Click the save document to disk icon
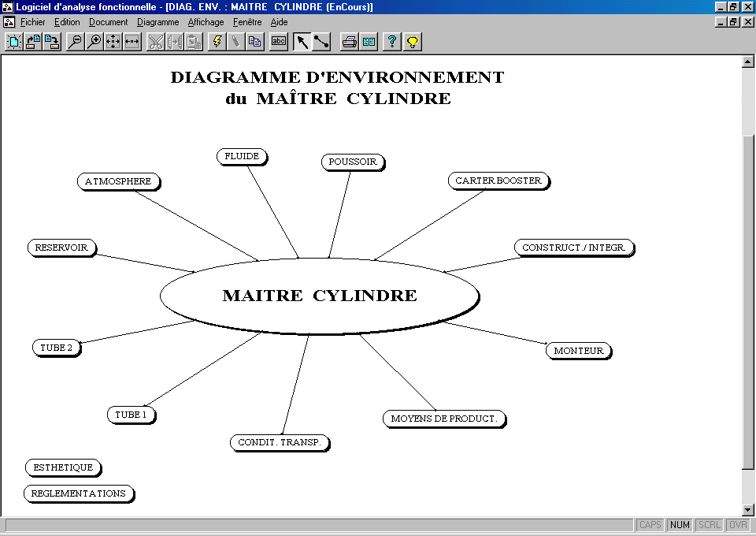Screen dimensions: 756x536 click(52, 42)
